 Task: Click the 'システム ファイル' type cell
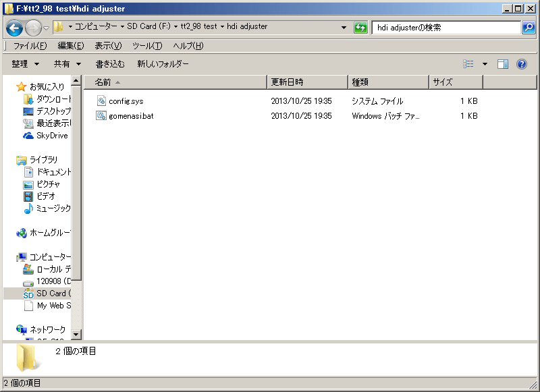pyautogui.click(x=377, y=101)
